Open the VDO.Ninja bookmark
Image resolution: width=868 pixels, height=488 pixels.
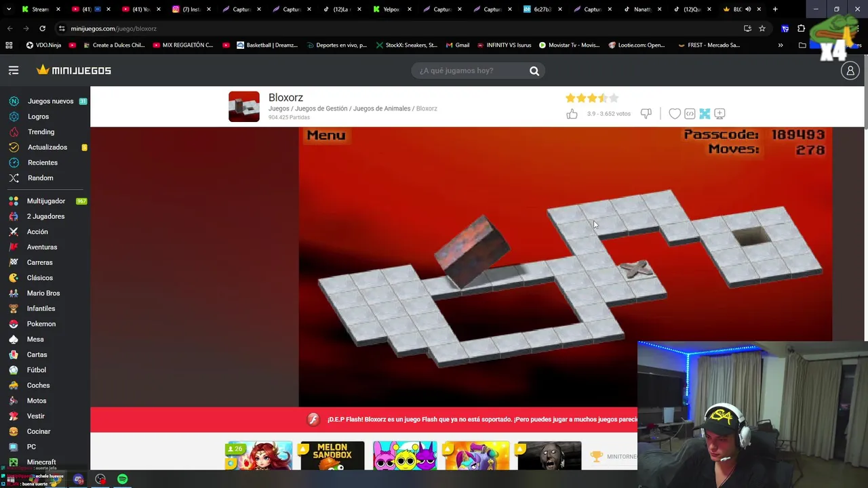(x=44, y=45)
